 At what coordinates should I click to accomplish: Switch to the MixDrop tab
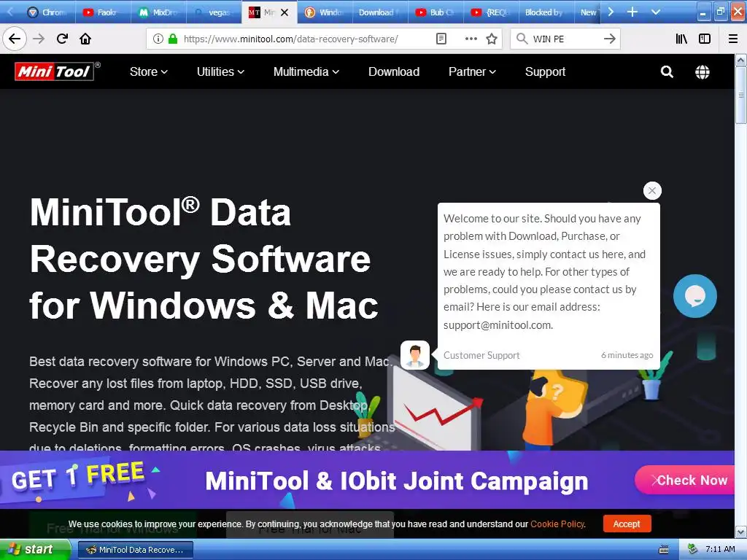pos(158,12)
